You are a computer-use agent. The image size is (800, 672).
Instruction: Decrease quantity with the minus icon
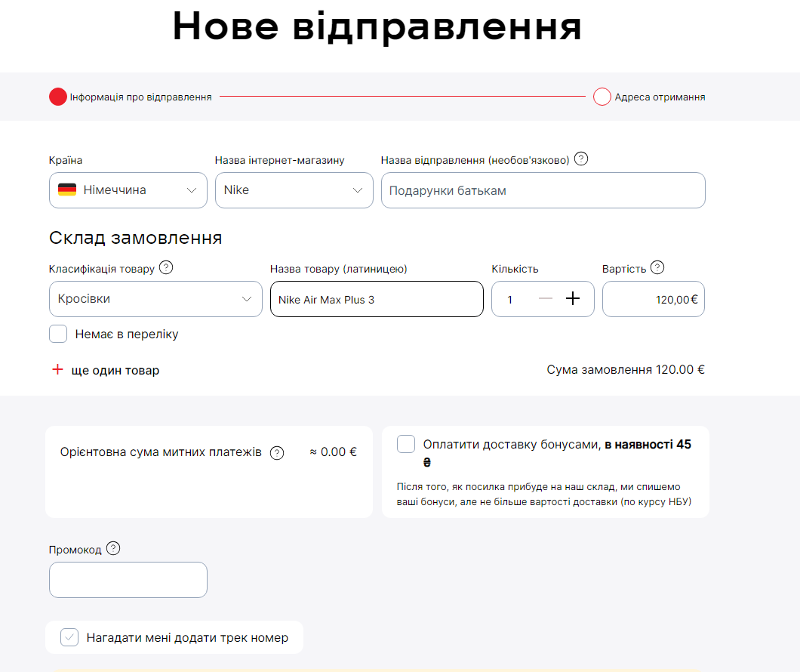pyautogui.click(x=546, y=298)
